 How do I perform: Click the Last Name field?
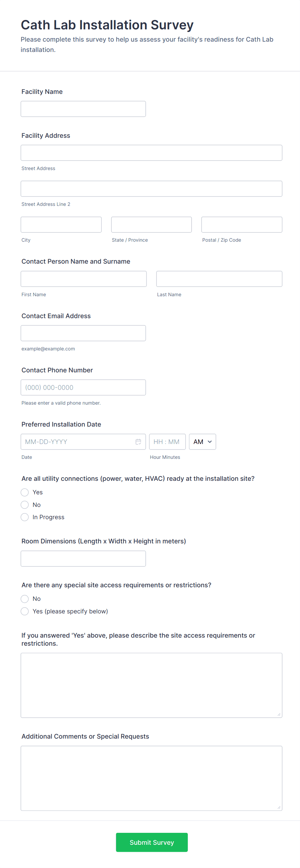219,279
